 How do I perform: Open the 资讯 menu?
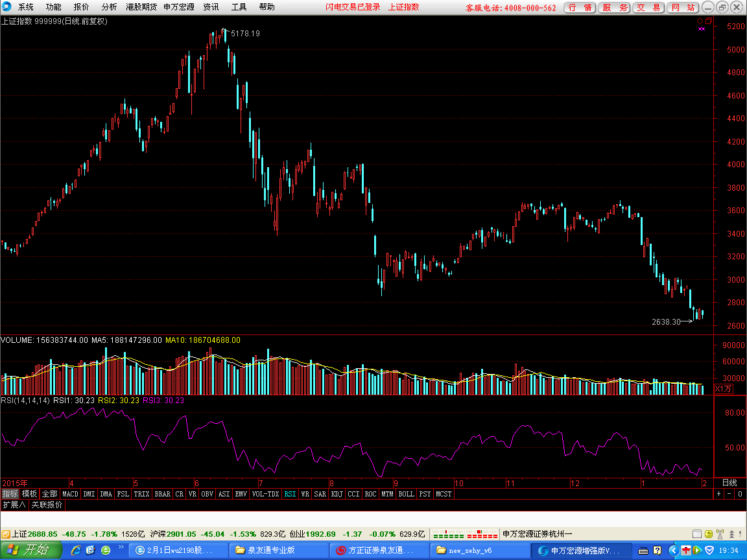click(x=211, y=7)
